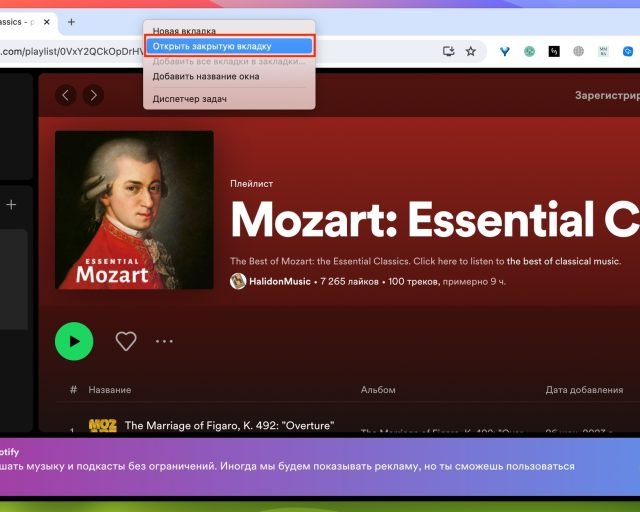The height and width of the screenshot is (512, 640).
Task: Play the Mozart playlist with green button
Action: 74,341
